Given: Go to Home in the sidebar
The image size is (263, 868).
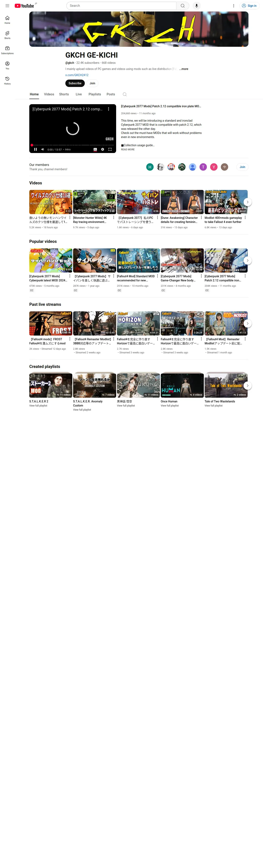Looking at the screenshot, I should click(x=7, y=20).
